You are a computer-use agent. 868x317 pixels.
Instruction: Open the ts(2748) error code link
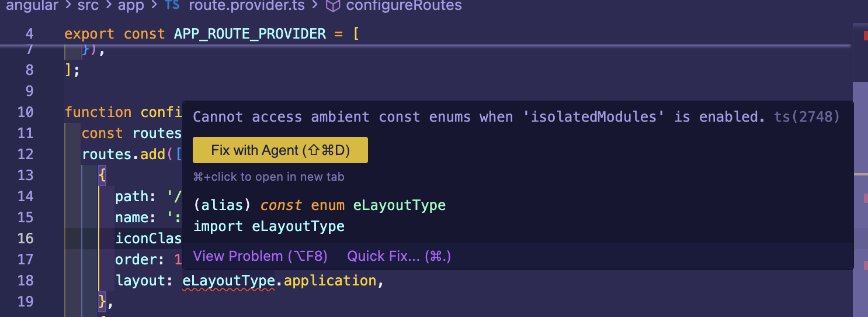tap(807, 117)
